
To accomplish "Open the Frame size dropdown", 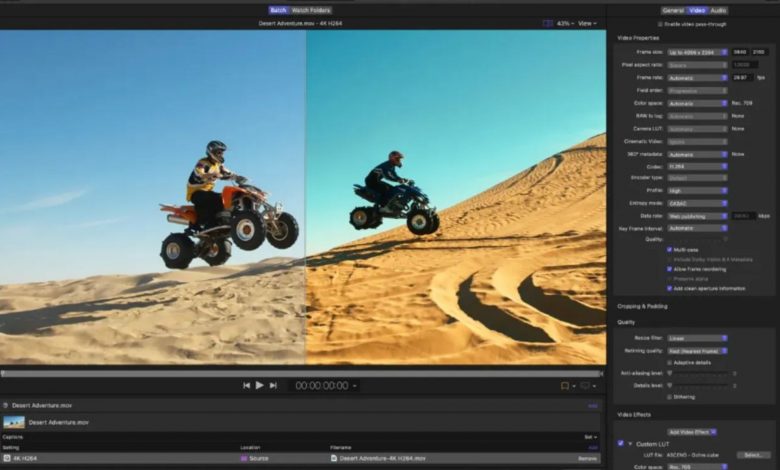I will coord(697,51).
